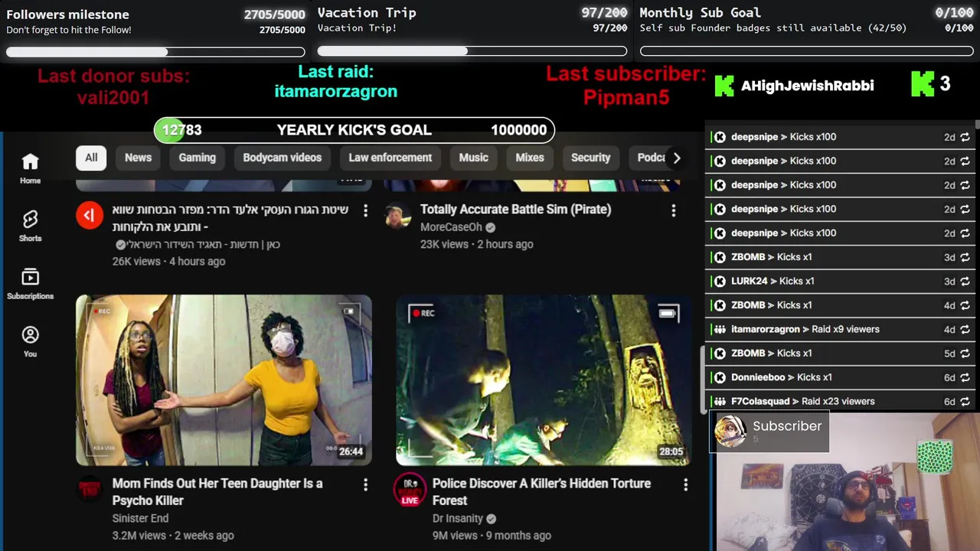
Task: Click the Followers milestone progress bar
Action: [x=155, y=52]
